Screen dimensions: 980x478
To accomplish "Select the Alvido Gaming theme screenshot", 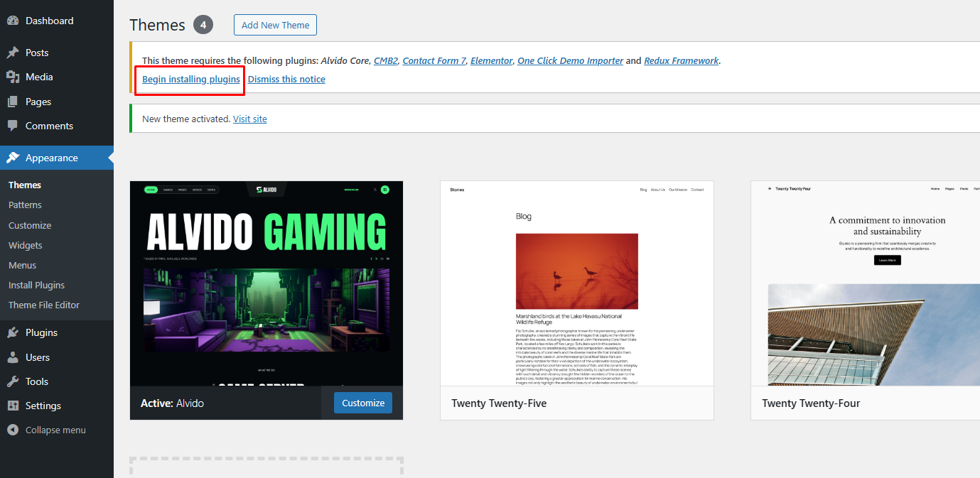I will tap(266, 283).
